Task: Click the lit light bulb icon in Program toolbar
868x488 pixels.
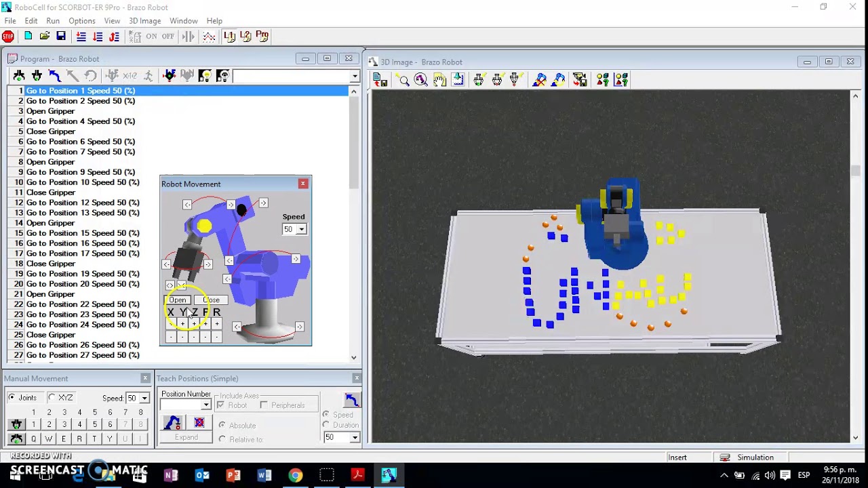Action: pos(204,76)
